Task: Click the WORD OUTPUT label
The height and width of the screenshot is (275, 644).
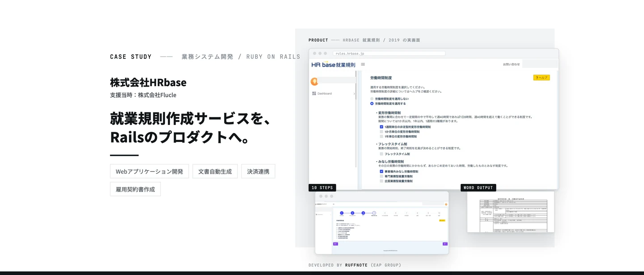Action: pos(478,187)
